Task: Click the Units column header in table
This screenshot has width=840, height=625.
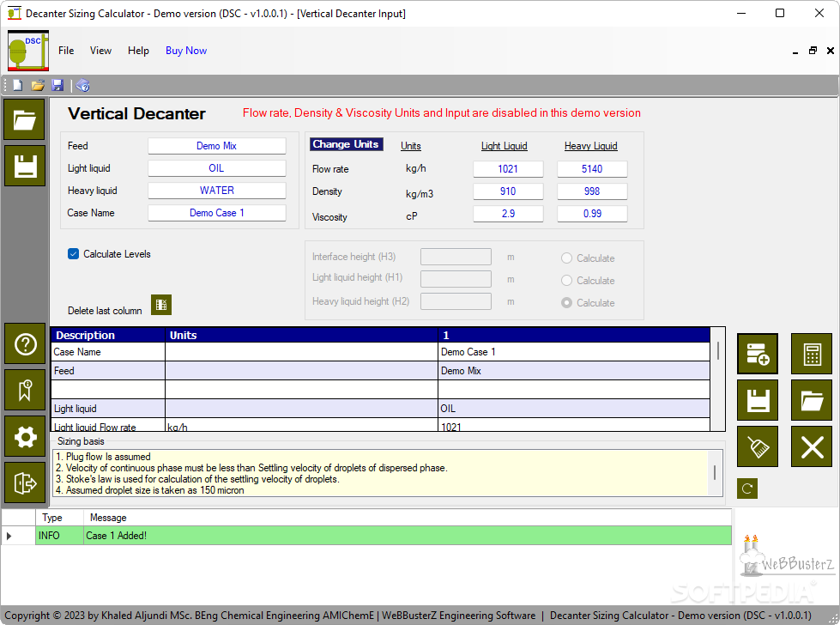Action: tap(302, 335)
